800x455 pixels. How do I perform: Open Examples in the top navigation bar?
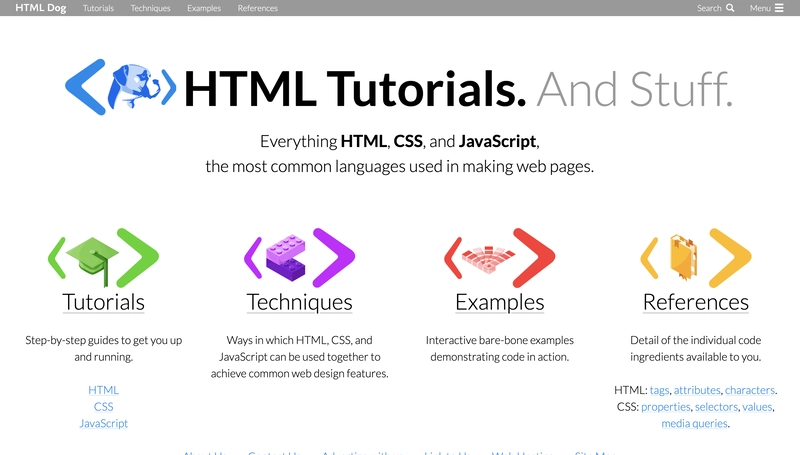[x=204, y=8]
